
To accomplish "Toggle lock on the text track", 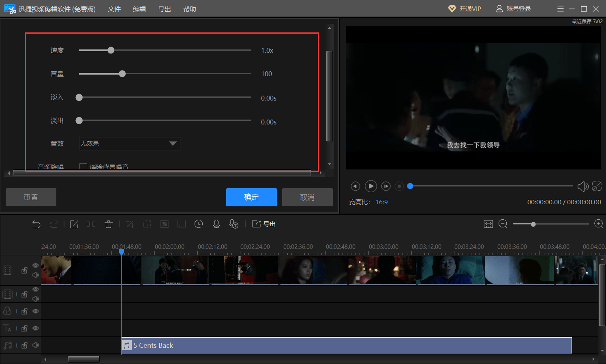I will [x=25, y=328].
